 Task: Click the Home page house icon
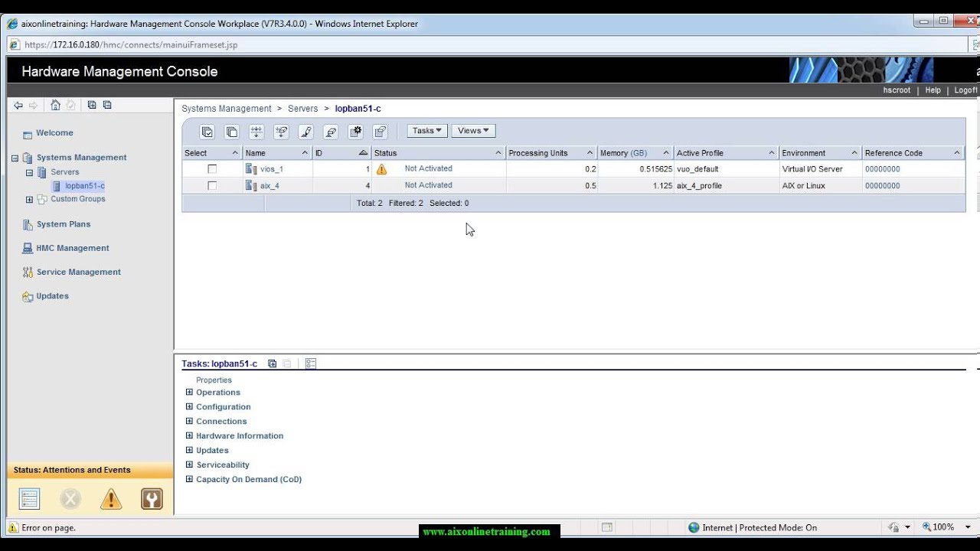coord(55,105)
